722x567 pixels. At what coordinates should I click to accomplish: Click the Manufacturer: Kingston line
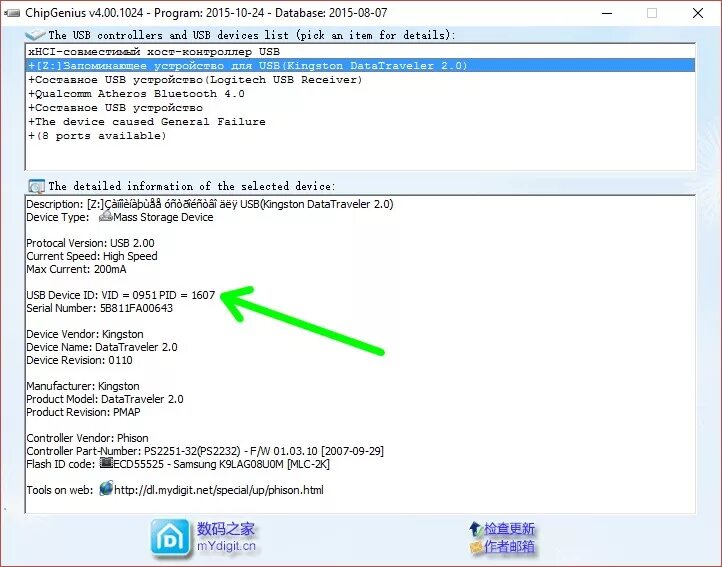coord(83,386)
